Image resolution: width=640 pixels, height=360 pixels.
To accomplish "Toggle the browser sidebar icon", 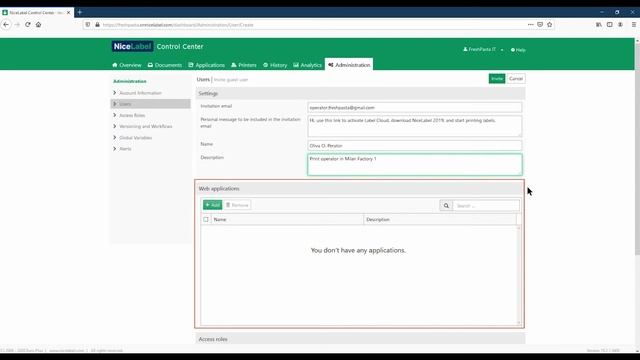I will click(609, 24).
